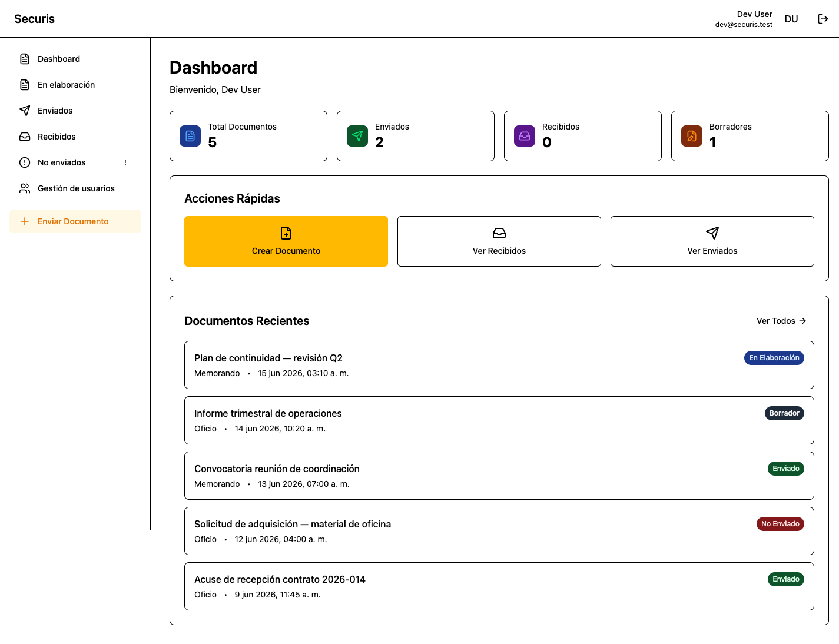Click the file-plus icon in Crear Documento
Screen dimensions: 839x644
click(286, 233)
